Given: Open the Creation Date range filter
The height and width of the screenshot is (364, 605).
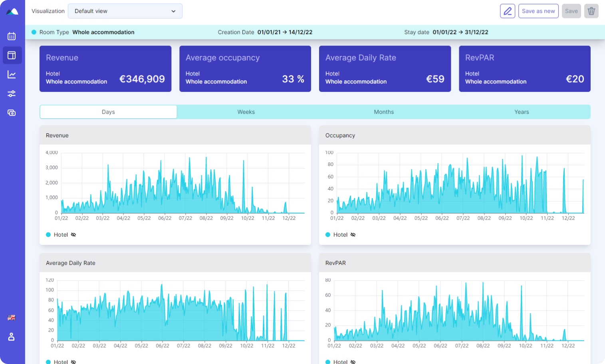Looking at the screenshot, I should [285, 32].
